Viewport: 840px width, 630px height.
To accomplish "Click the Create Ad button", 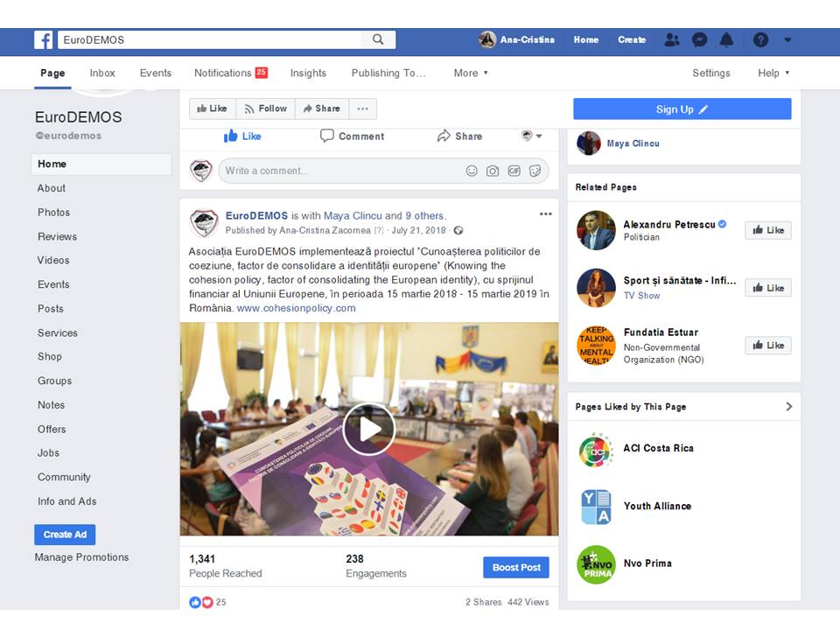I will coord(65,534).
